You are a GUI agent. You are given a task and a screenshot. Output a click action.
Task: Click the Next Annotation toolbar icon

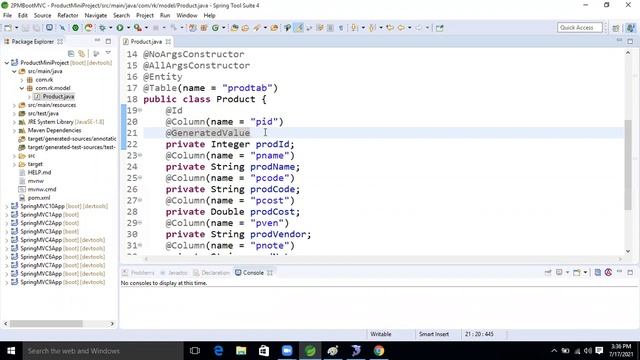click(354, 28)
